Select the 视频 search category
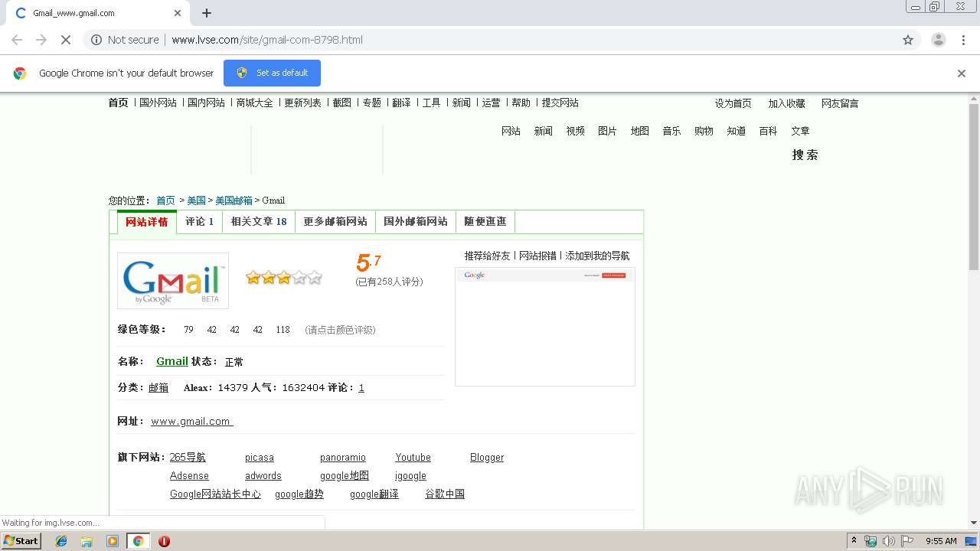 coord(576,131)
